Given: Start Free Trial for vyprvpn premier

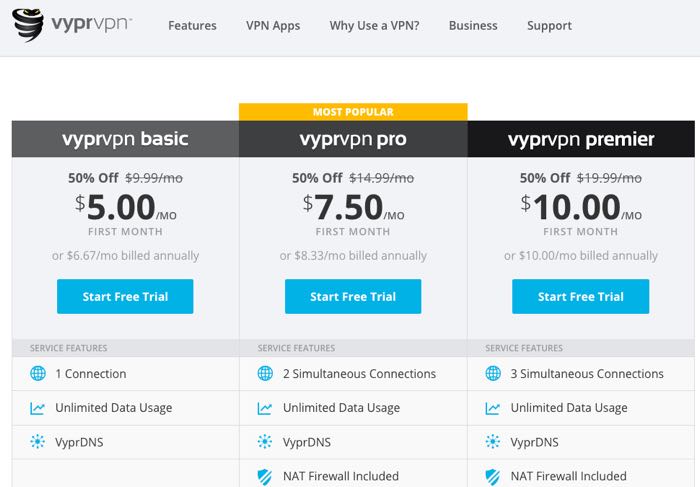Looking at the screenshot, I should pos(581,296).
